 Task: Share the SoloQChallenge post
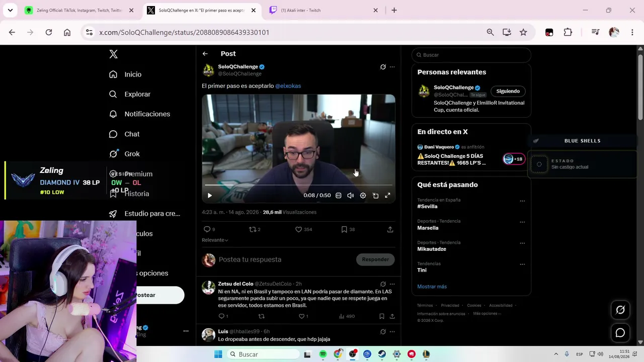click(x=390, y=229)
